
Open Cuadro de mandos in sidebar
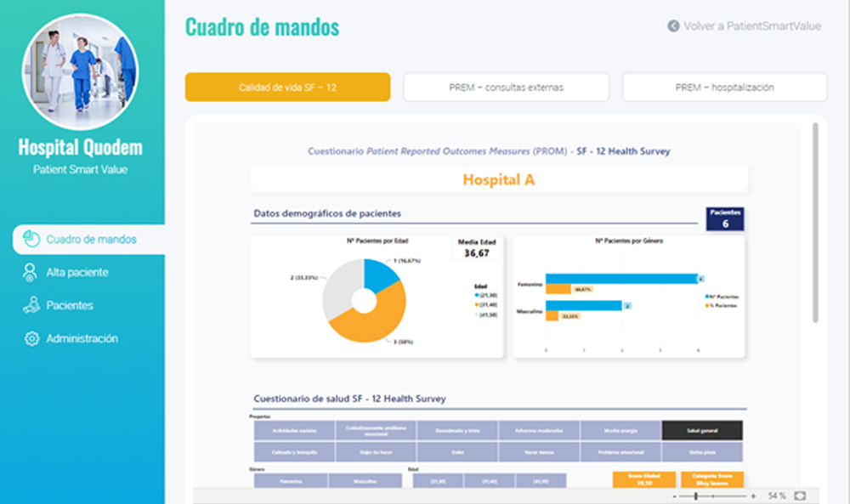89,240
